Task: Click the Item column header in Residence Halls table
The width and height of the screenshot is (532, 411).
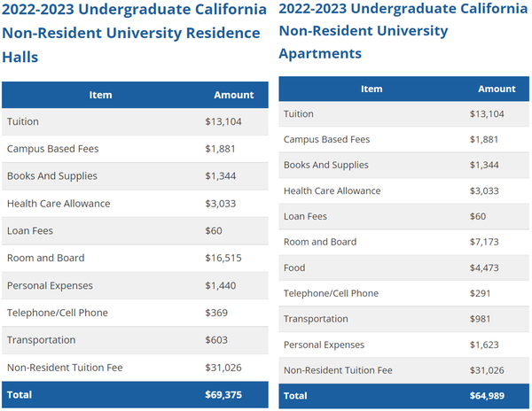Action: [100, 95]
